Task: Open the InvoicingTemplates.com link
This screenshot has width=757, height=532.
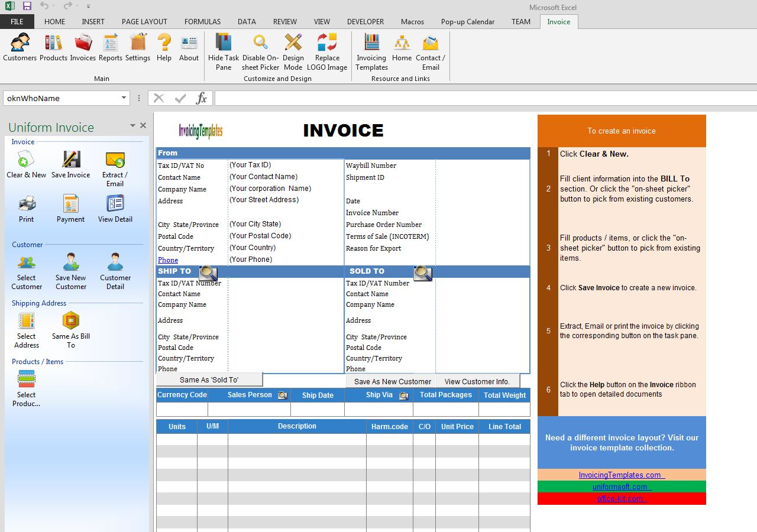Action: [621, 475]
